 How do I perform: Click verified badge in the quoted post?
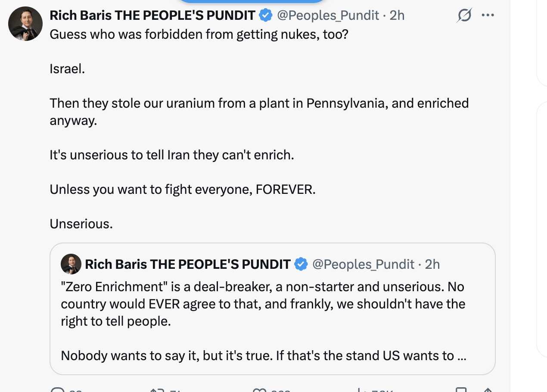301,264
